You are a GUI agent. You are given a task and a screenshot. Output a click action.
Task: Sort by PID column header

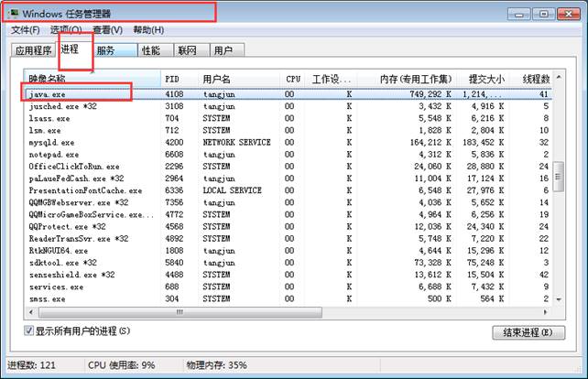180,79
